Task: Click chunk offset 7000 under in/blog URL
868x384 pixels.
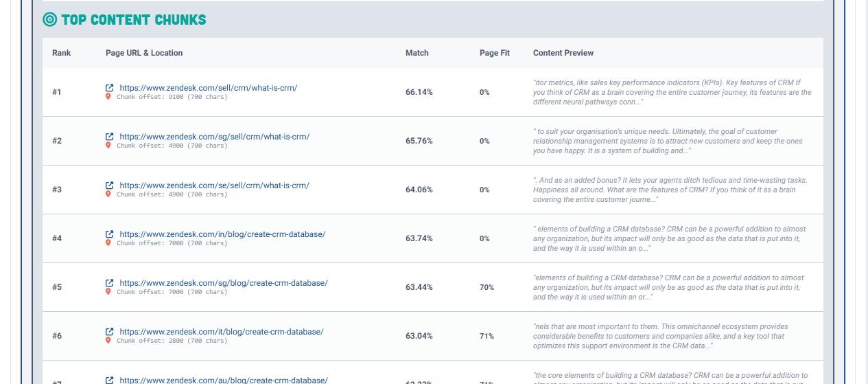Action: tap(172, 243)
